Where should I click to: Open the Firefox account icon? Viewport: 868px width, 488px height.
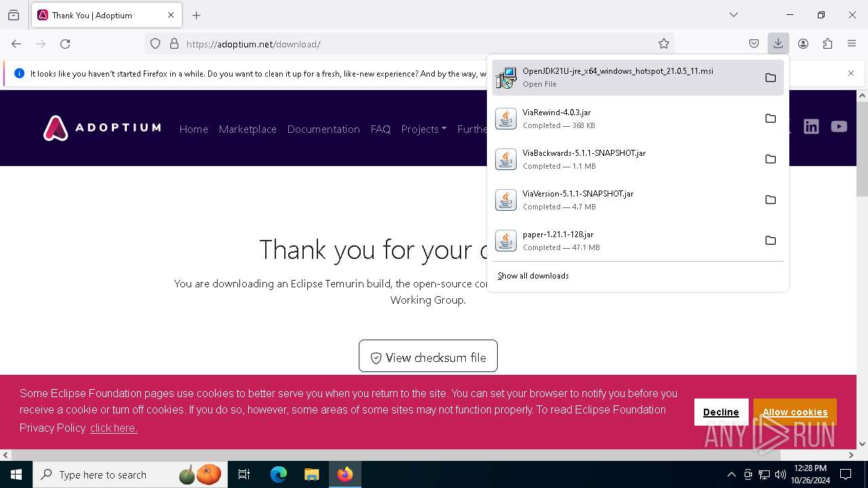coord(803,44)
